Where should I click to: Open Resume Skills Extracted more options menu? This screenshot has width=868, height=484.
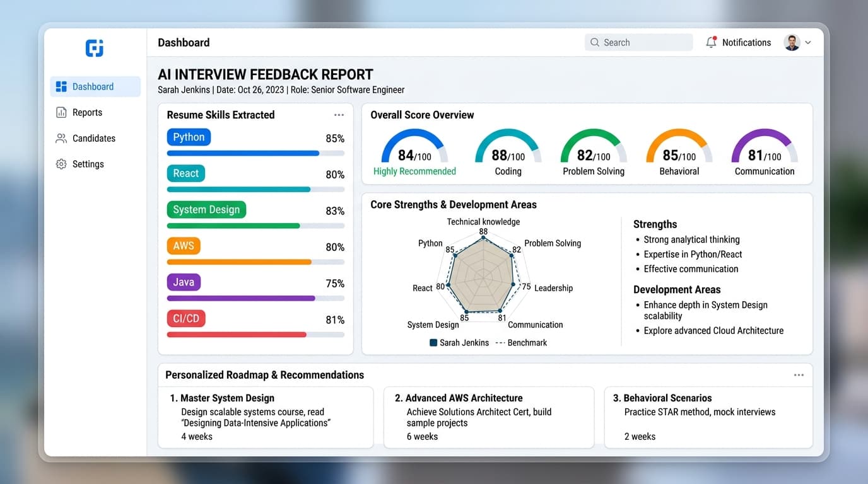(x=339, y=115)
